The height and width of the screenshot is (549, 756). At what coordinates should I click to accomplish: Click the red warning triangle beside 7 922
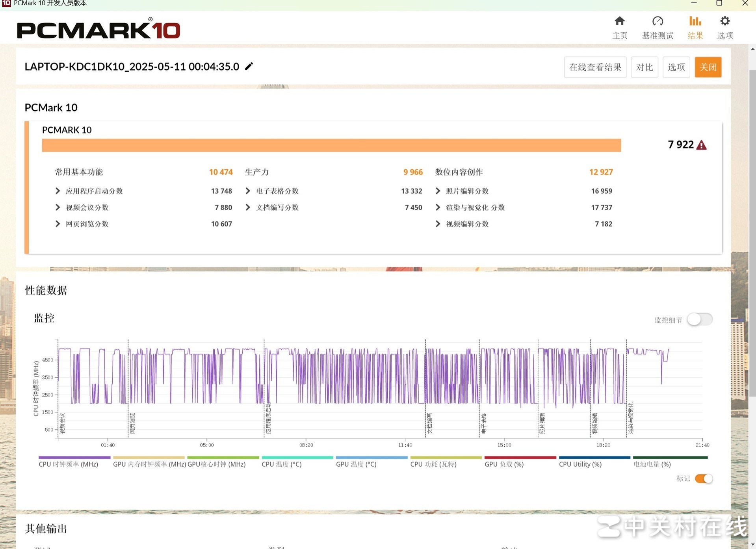click(701, 145)
